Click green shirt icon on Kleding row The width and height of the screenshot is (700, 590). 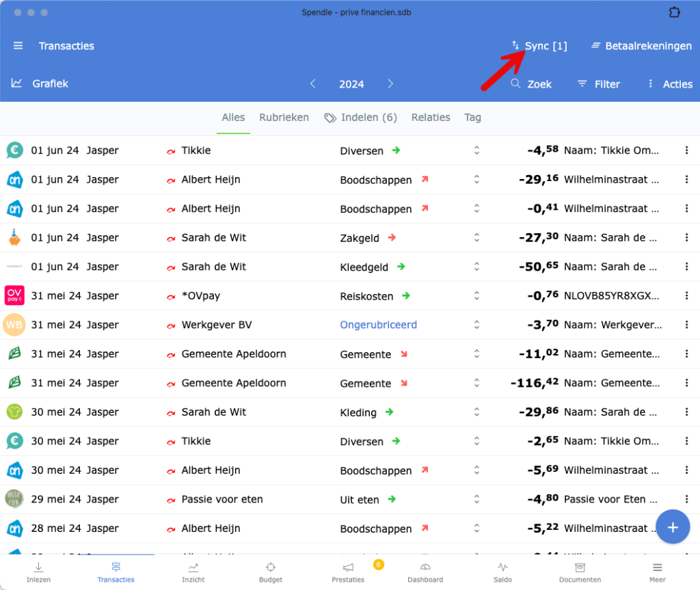14,412
